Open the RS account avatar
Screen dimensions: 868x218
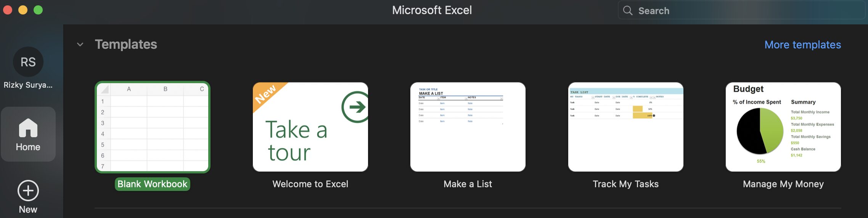tap(28, 62)
